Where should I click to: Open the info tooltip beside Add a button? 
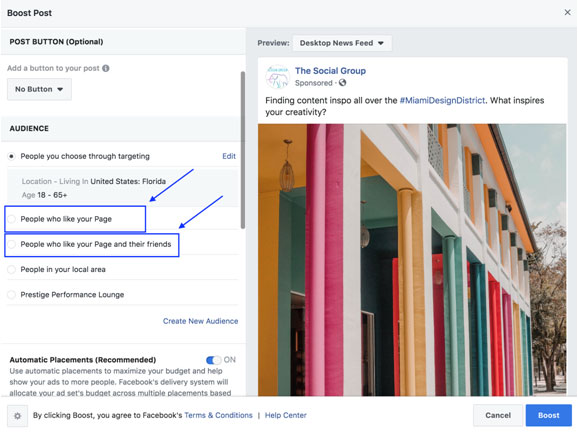coord(106,68)
